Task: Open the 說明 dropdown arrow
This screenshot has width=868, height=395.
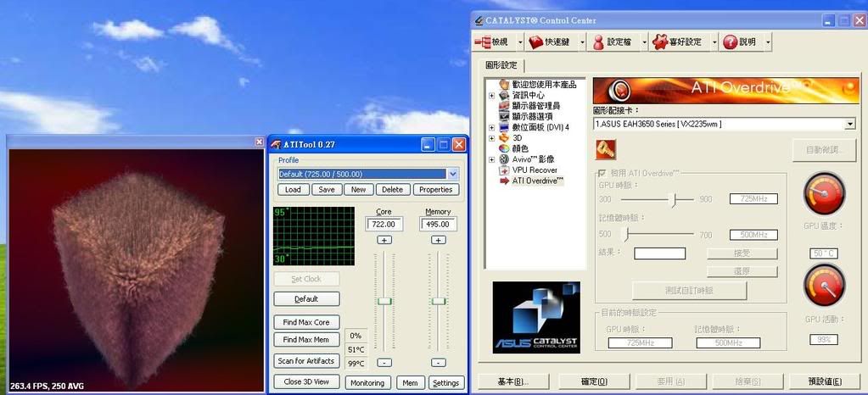Action: tap(769, 42)
